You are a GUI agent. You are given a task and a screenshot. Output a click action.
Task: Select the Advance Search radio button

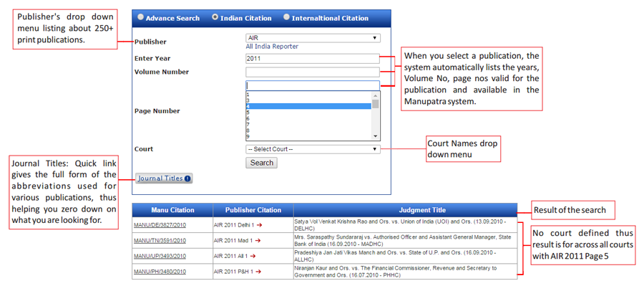(141, 18)
